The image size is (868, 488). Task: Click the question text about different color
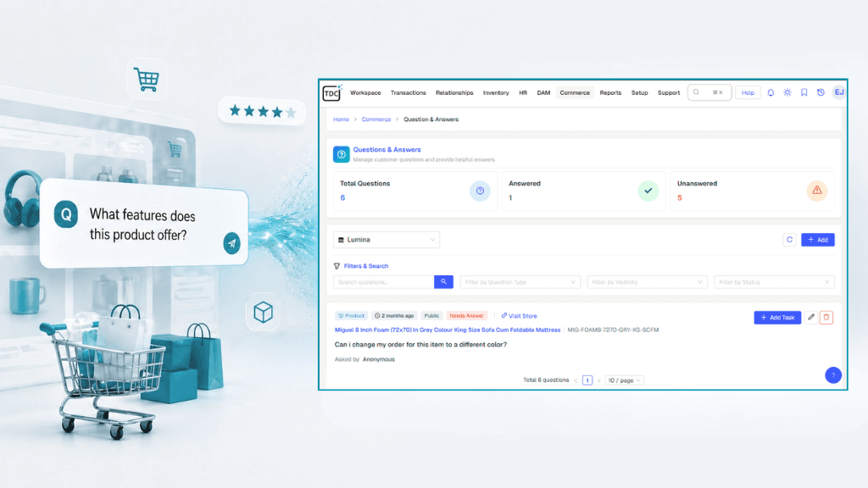[420, 345]
